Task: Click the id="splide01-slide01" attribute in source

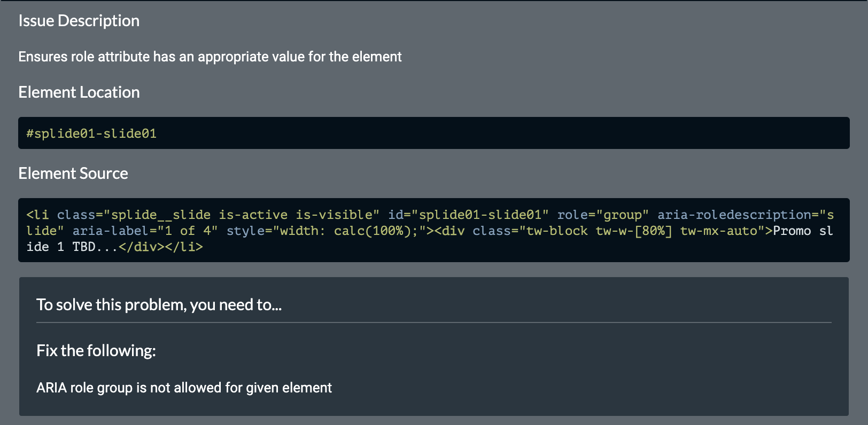Action: click(468, 215)
